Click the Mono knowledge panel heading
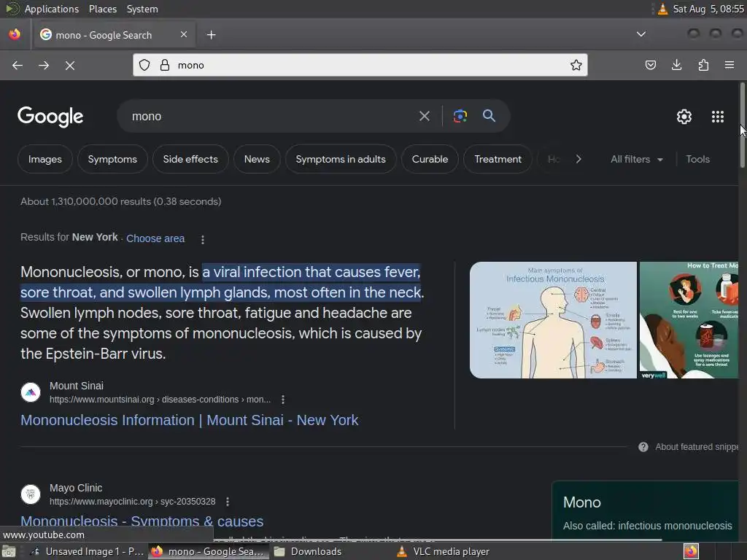747x560 pixels. (x=581, y=502)
